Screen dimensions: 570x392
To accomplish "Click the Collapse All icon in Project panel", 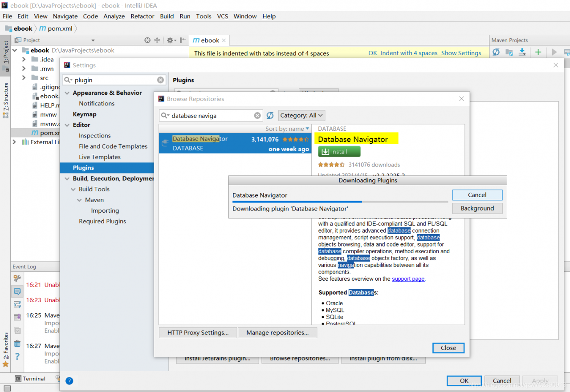I will tap(157, 40).
